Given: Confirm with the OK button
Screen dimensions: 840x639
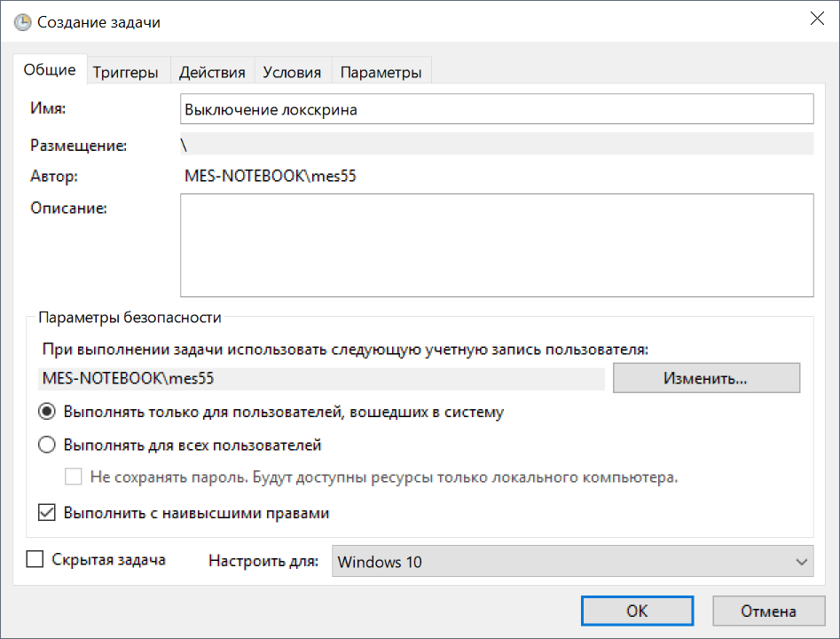Looking at the screenshot, I should point(637,611).
